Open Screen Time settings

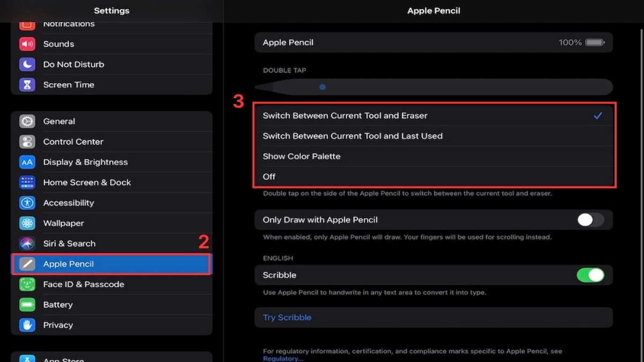pyautogui.click(x=112, y=85)
